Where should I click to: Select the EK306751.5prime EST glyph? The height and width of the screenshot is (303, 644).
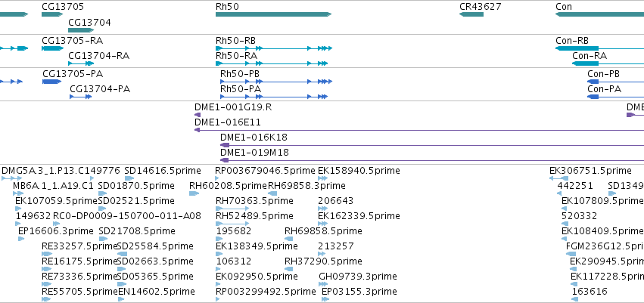click(x=558, y=178)
